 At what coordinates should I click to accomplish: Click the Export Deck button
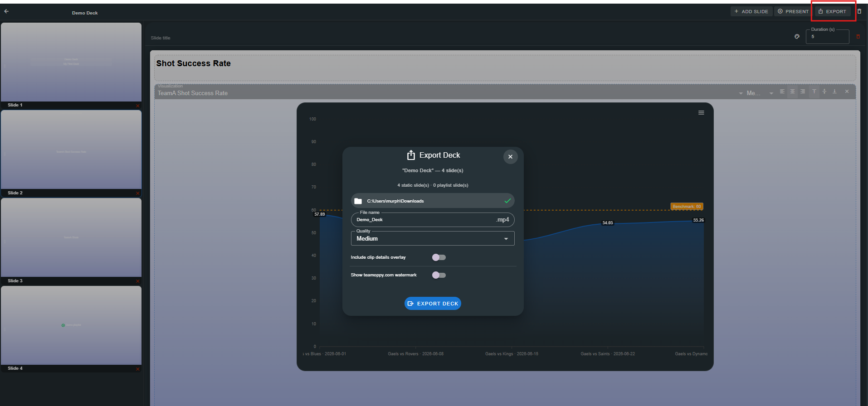pyautogui.click(x=433, y=304)
